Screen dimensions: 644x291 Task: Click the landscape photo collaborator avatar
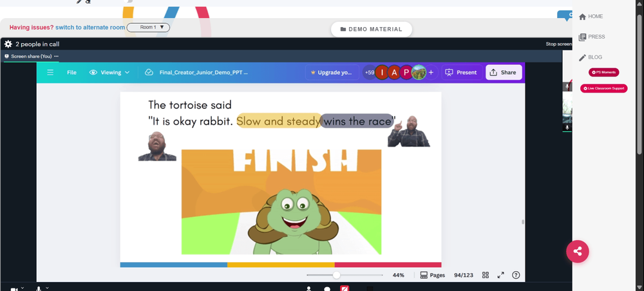(x=419, y=72)
